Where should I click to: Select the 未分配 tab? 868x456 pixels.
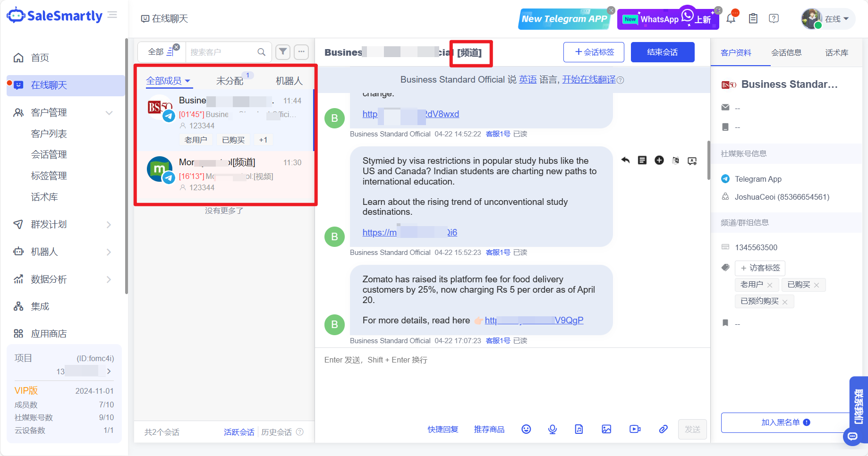[230, 81]
